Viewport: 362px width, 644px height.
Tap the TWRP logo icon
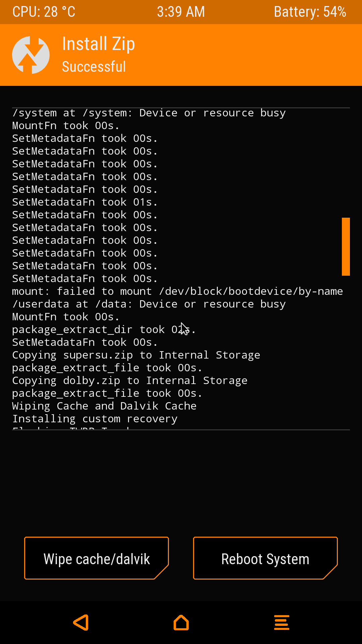point(31,55)
